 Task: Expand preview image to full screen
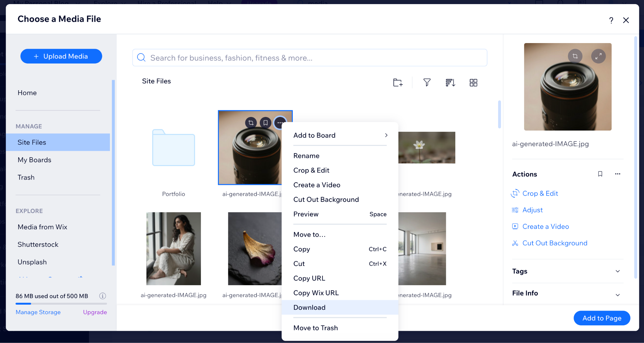click(598, 56)
